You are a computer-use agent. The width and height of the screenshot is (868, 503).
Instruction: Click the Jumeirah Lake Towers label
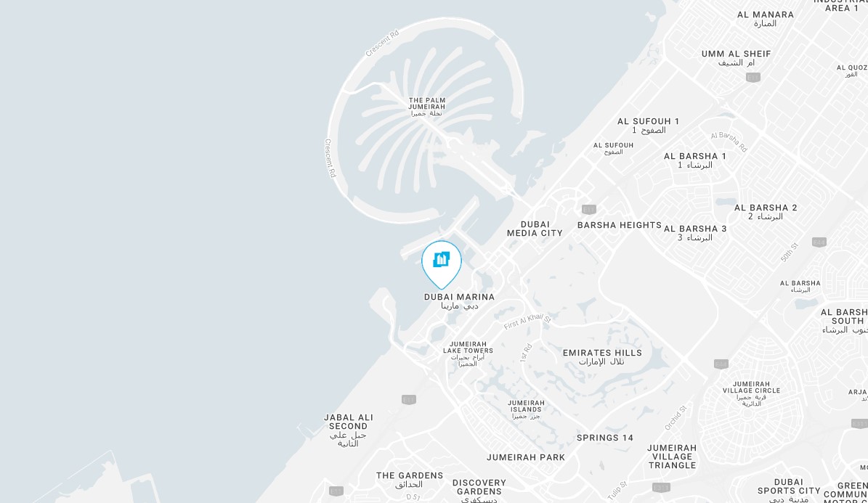click(468, 354)
